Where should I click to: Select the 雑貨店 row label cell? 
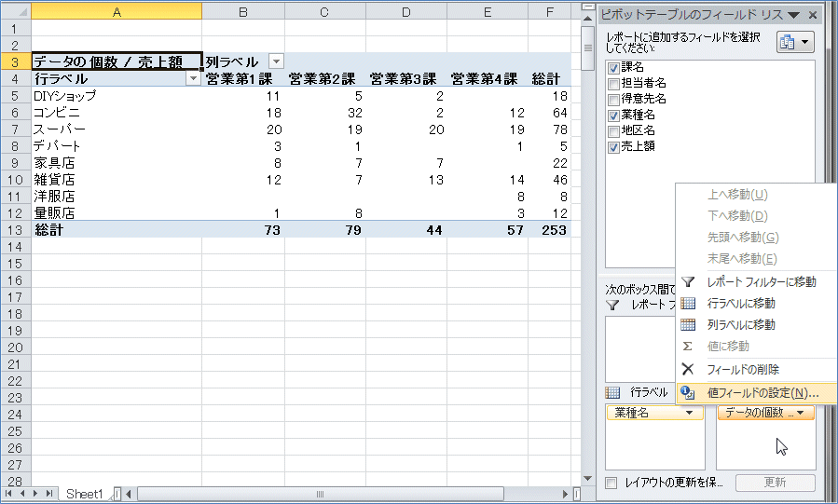click(117, 180)
